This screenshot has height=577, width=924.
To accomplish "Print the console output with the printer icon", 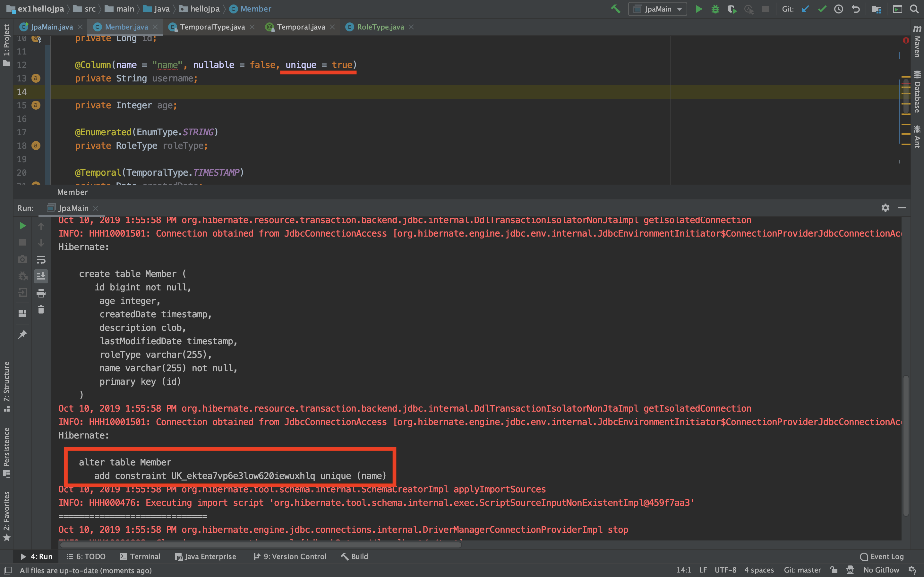I will click(41, 293).
